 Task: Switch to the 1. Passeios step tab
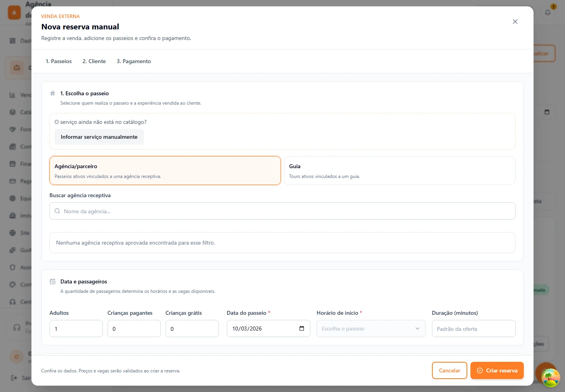(x=59, y=61)
